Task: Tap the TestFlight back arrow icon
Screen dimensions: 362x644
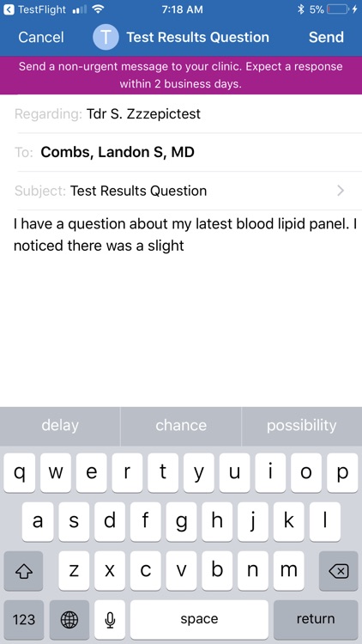Action: pyautogui.click(x=9, y=9)
